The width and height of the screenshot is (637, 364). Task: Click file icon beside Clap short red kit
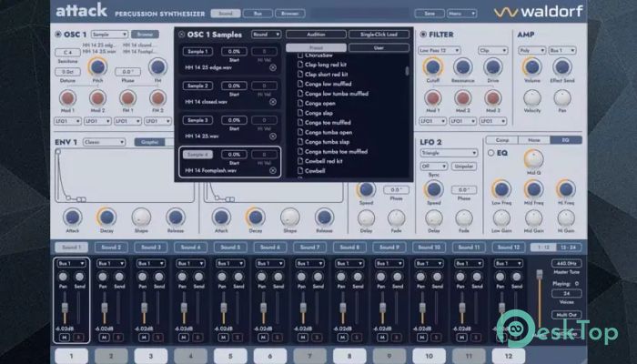[300, 74]
